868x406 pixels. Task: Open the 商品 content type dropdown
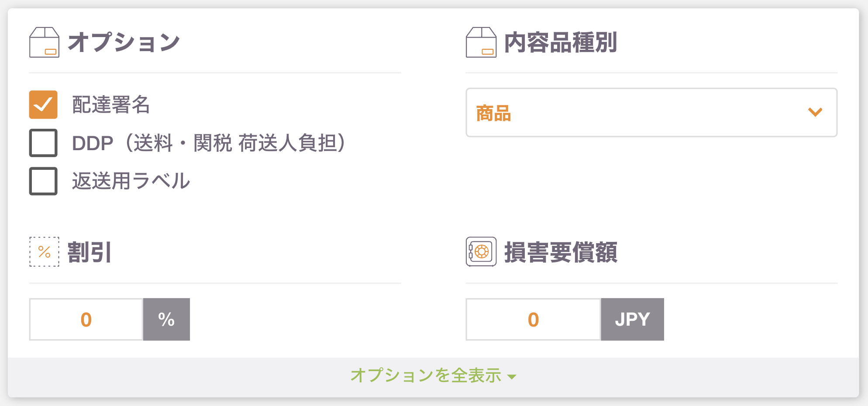click(x=651, y=113)
